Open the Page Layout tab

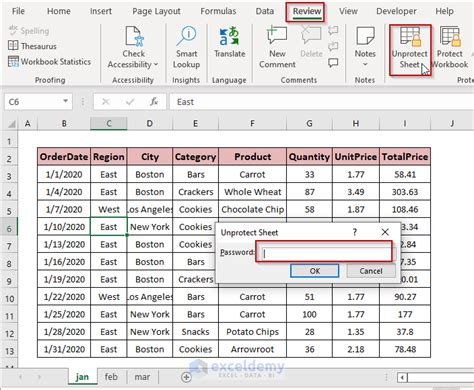(x=156, y=11)
